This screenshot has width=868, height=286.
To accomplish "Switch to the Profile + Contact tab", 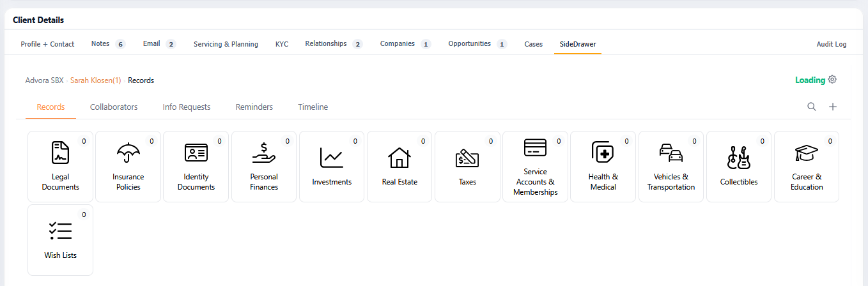I will 47,44.
